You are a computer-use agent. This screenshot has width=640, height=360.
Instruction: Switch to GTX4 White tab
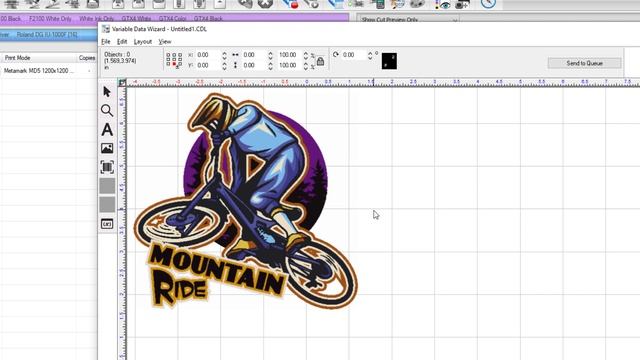click(x=136, y=18)
